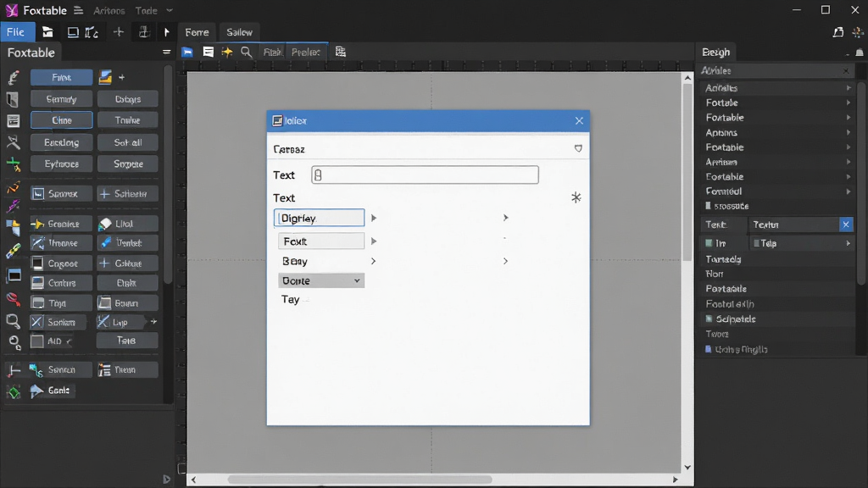This screenshot has width=868, height=488.
Task: Click the bell icon beside the Bergh tab
Action: click(860, 53)
